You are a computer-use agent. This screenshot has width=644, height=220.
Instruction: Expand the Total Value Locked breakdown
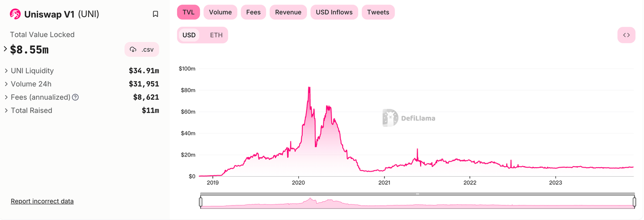point(6,49)
